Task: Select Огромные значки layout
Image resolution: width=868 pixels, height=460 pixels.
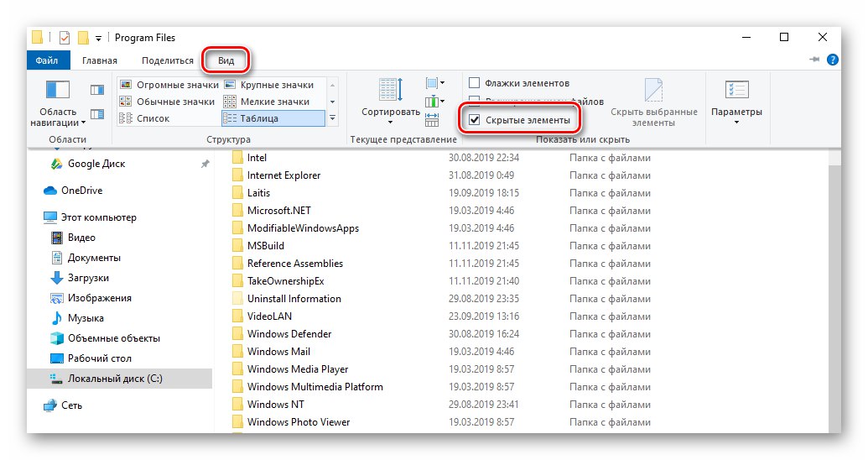Action: [x=169, y=85]
